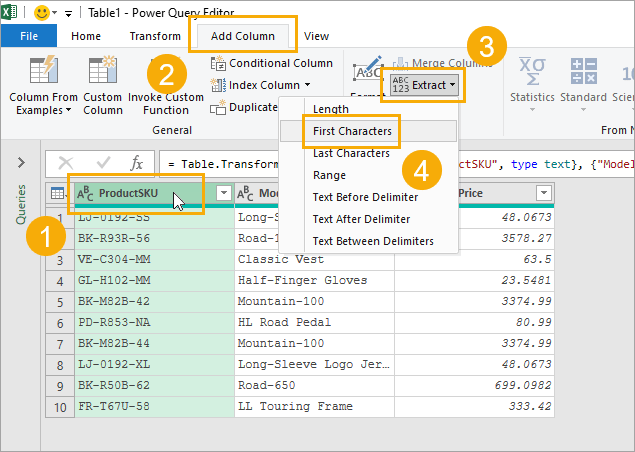
Task: Click cell VE-C304-MM
Action: pos(154,259)
